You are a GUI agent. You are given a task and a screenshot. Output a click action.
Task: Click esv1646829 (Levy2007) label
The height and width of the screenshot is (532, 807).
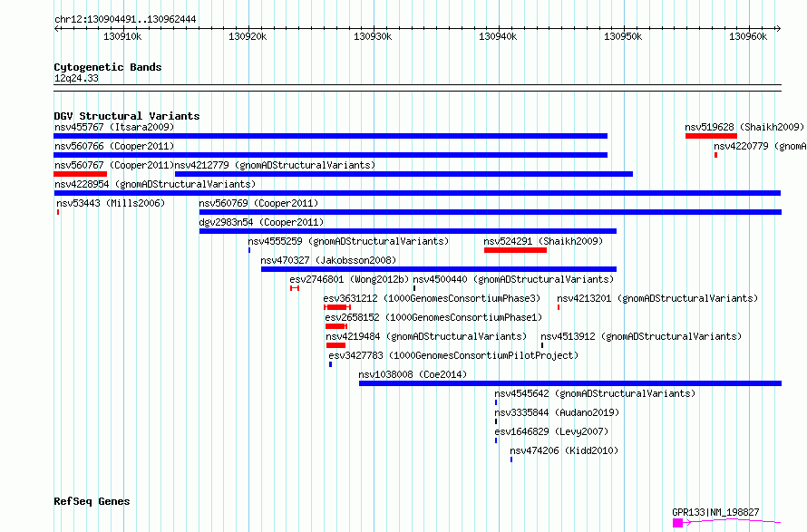[x=551, y=431]
